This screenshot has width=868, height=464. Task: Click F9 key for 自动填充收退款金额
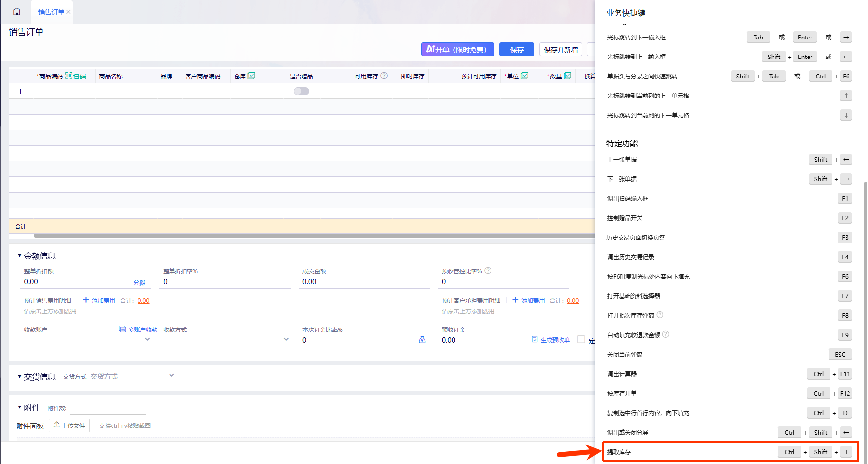click(845, 335)
